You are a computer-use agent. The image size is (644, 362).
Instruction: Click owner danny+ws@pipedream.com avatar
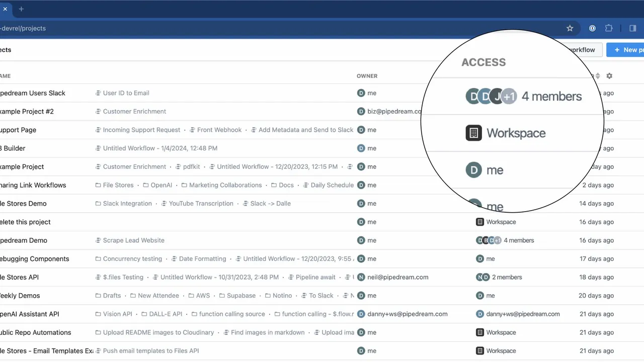click(x=361, y=314)
